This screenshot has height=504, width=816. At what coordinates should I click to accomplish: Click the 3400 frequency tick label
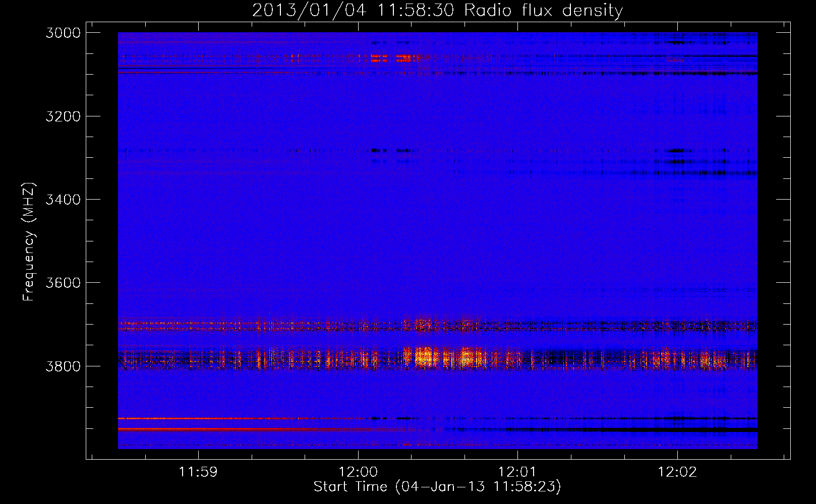click(x=63, y=200)
